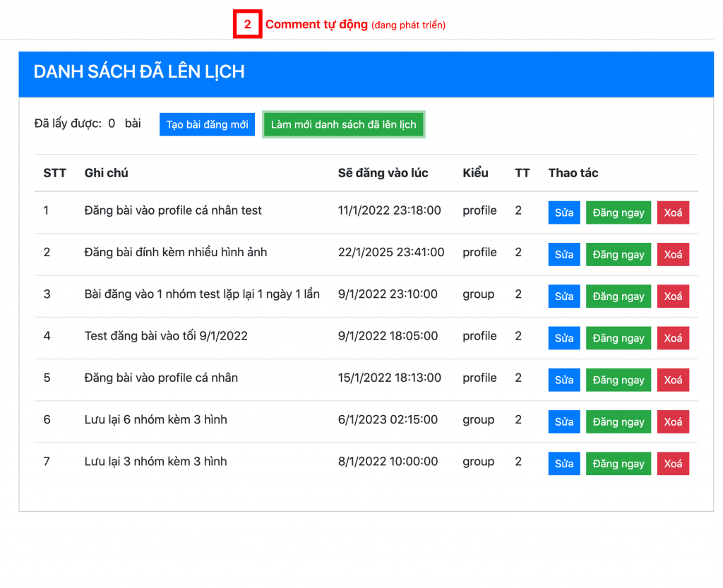The image size is (723, 588).
Task: Click the date '11/1/2022 23:18:00'
Action: tap(389, 210)
